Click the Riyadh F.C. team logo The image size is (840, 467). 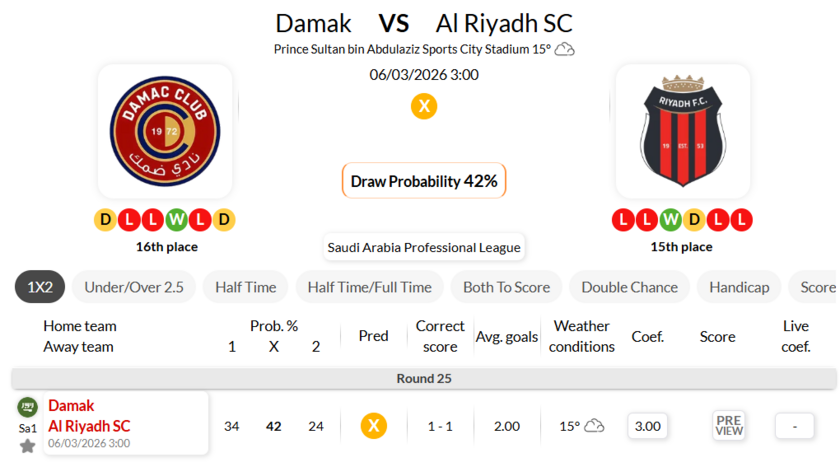(682, 131)
